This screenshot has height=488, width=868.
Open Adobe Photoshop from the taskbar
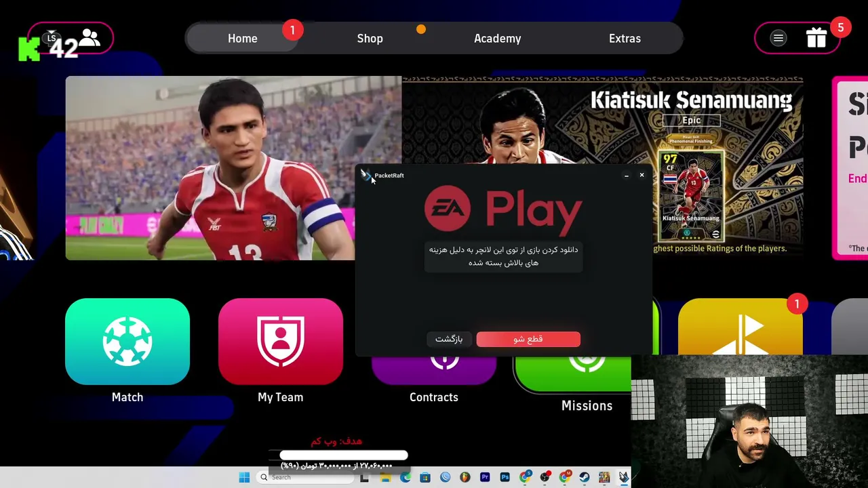(x=505, y=478)
